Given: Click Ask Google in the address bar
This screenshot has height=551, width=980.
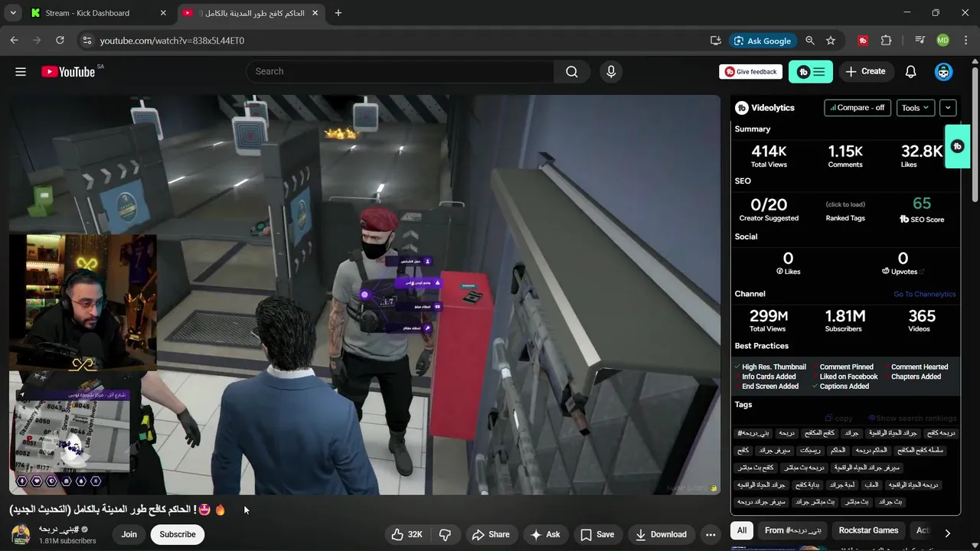Looking at the screenshot, I should 762,41.
